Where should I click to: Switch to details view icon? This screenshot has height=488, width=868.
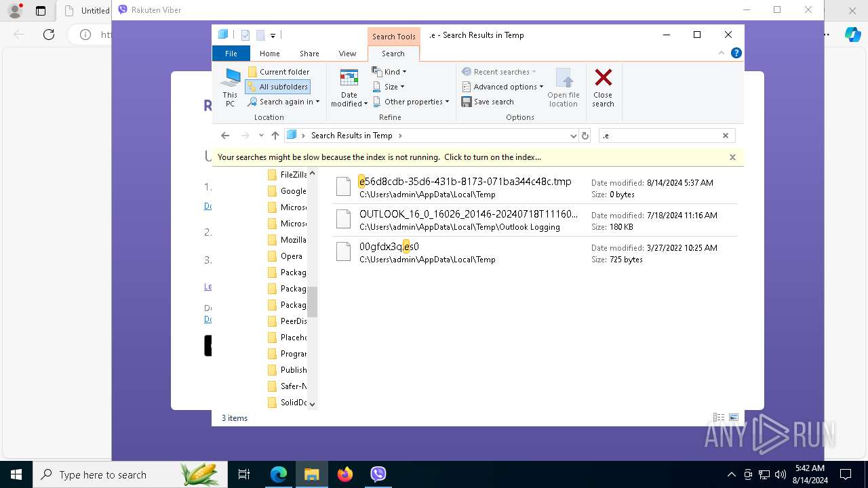[x=719, y=418]
